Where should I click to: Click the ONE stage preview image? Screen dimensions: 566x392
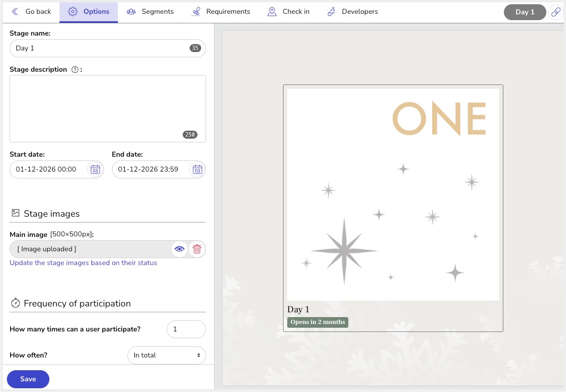pos(393,194)
